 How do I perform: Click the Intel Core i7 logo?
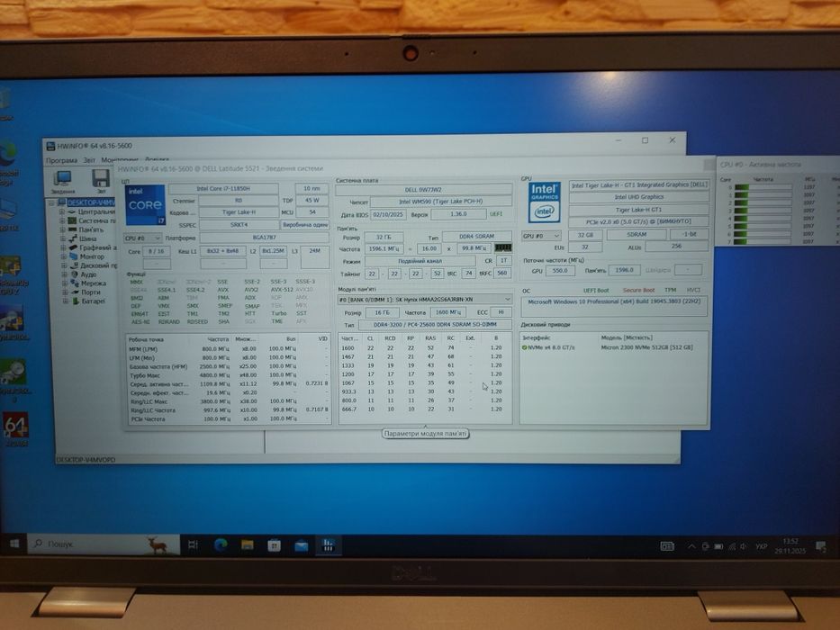(145, 205)
